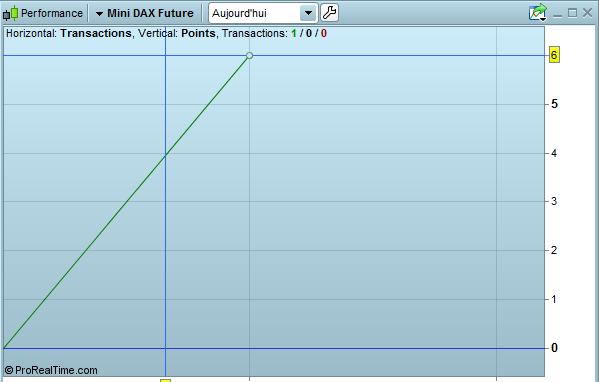Click the ProRealTime.com copyright link
This screenshot has width=599, height=382.
[51, 370]
